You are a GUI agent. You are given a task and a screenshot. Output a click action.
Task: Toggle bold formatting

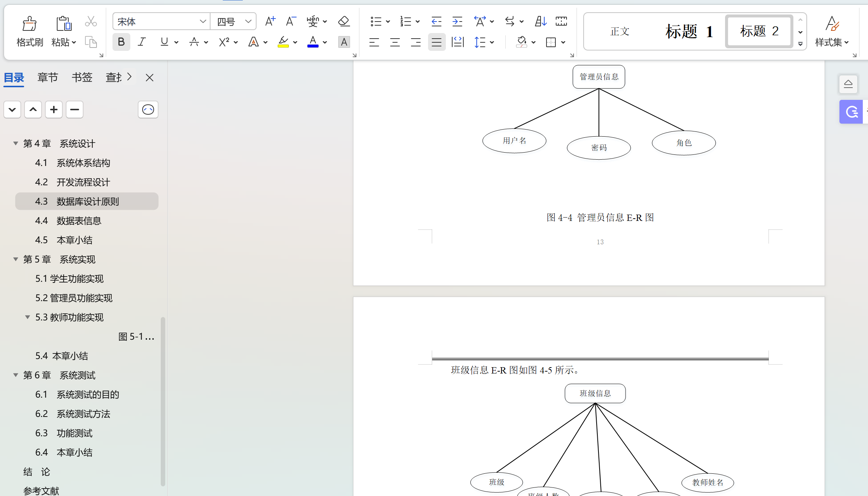[x=121, y=42]
